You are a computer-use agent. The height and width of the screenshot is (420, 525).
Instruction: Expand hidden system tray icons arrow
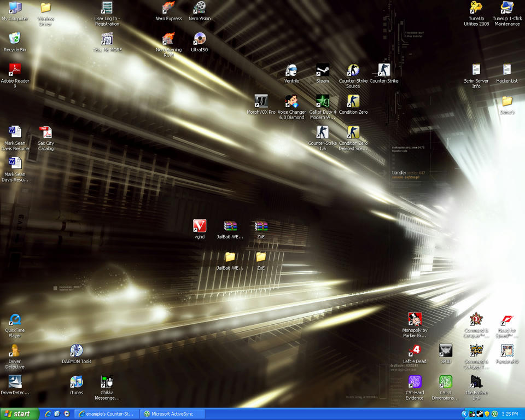(464, 414)
